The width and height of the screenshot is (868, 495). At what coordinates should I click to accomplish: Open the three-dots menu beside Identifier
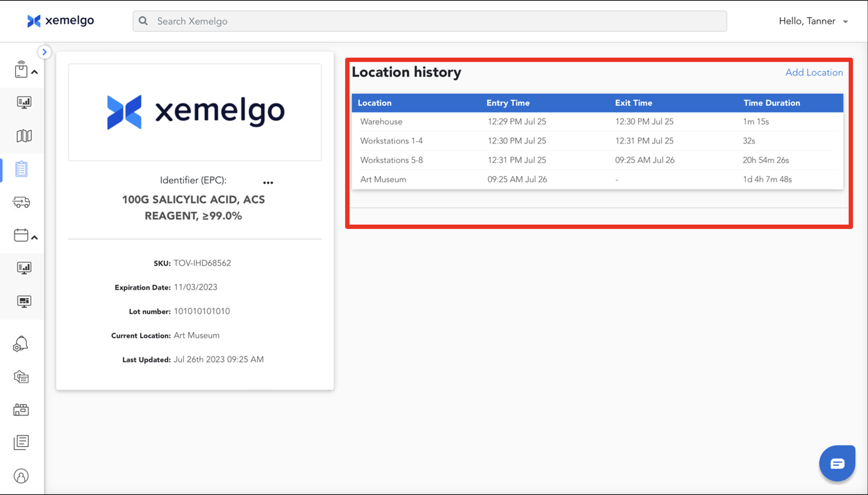pos(268,183)
